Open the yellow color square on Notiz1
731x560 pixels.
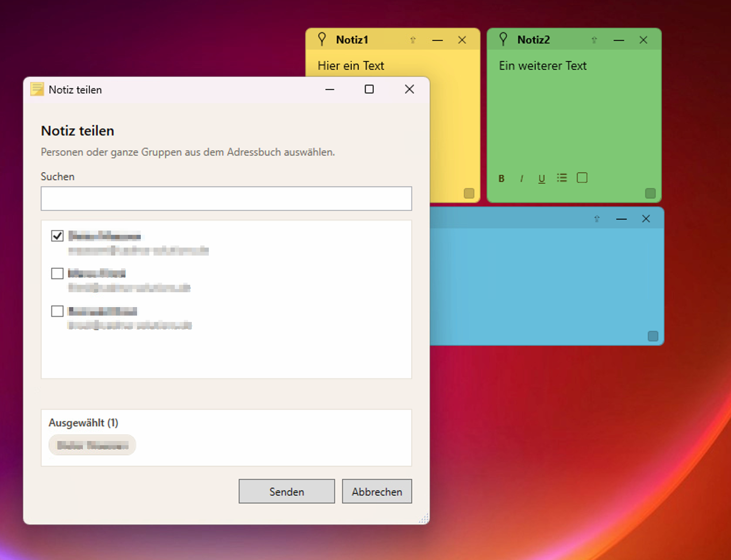tap(469, 193)
